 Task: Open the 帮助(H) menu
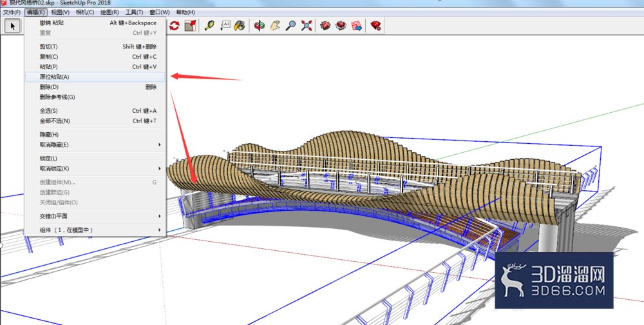(x=185, y=12)
